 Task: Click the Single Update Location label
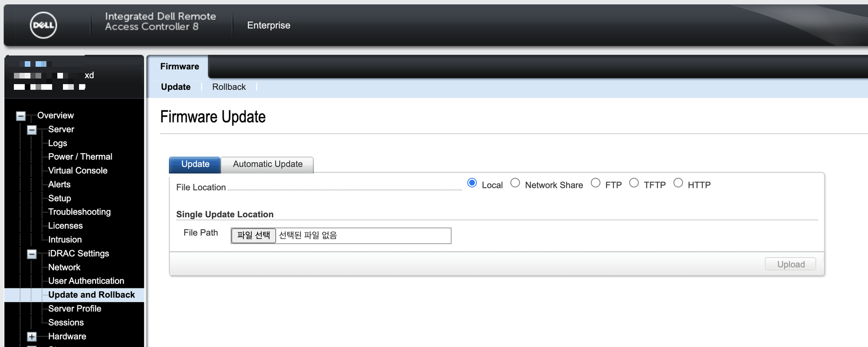click(225, 214)
